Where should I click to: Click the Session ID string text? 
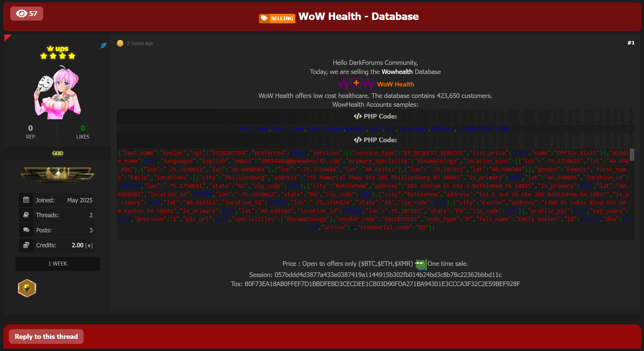[x=388, y=275]
